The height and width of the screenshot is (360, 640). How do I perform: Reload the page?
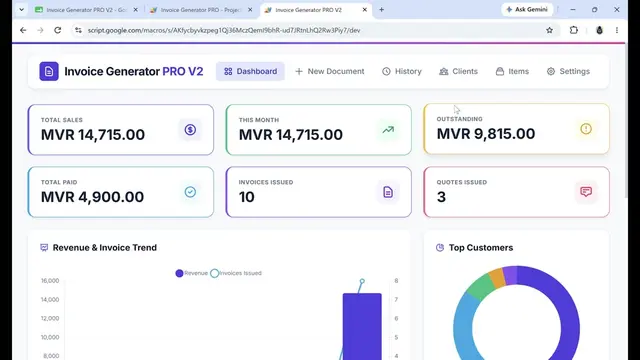(x=58, y=30)
